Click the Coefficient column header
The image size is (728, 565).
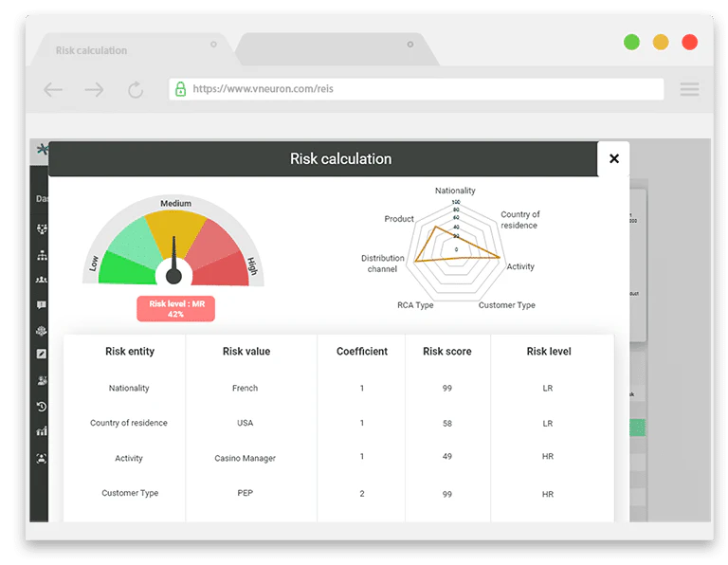[x=362, y=352]
